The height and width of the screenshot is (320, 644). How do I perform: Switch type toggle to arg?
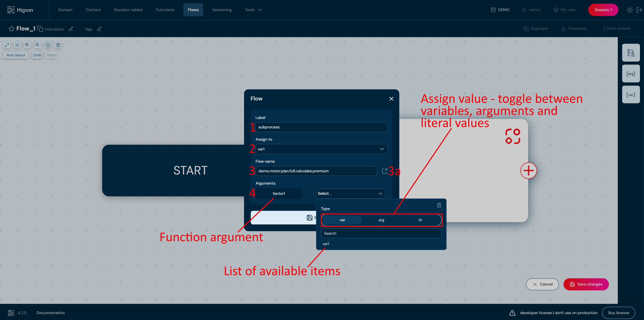(x=381, y=220)
